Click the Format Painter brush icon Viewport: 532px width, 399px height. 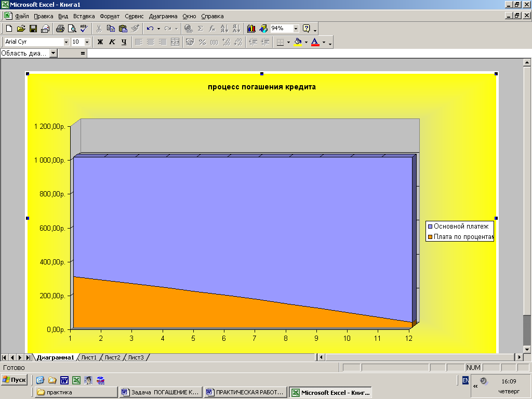click(135, 29)
